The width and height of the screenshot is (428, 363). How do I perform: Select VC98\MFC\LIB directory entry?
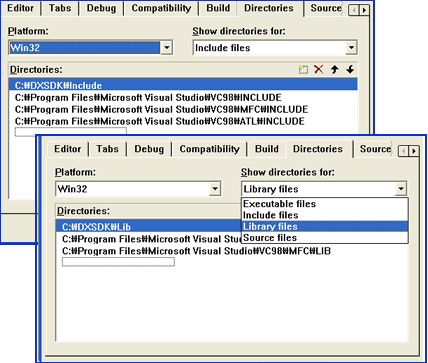coord(197,251)
